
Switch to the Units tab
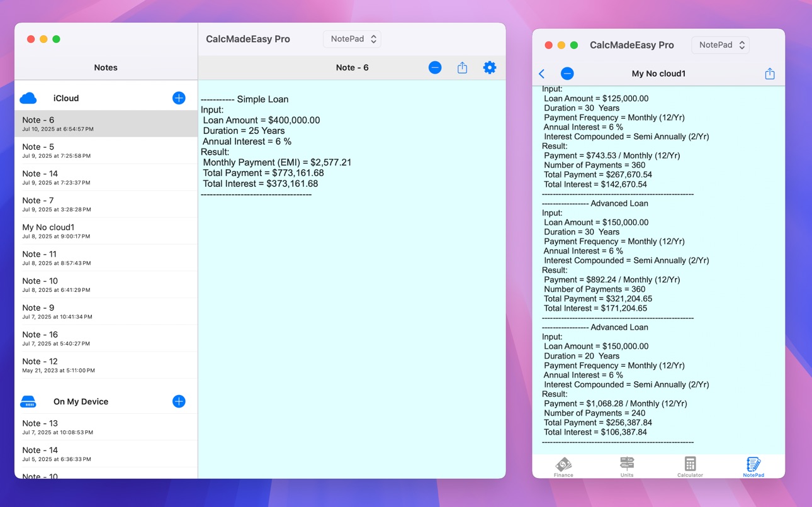click(627, 467)
